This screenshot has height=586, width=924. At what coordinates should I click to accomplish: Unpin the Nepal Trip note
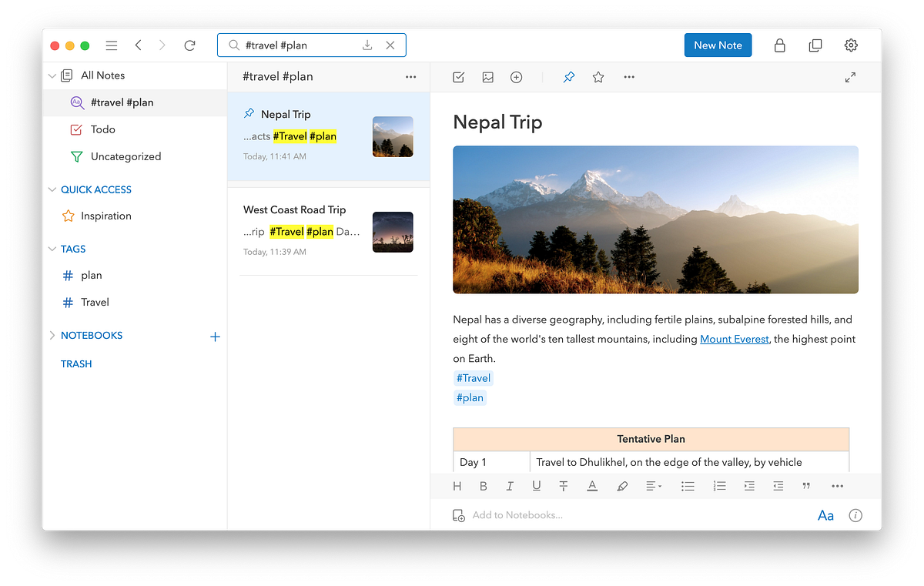[x=568, y=77]
